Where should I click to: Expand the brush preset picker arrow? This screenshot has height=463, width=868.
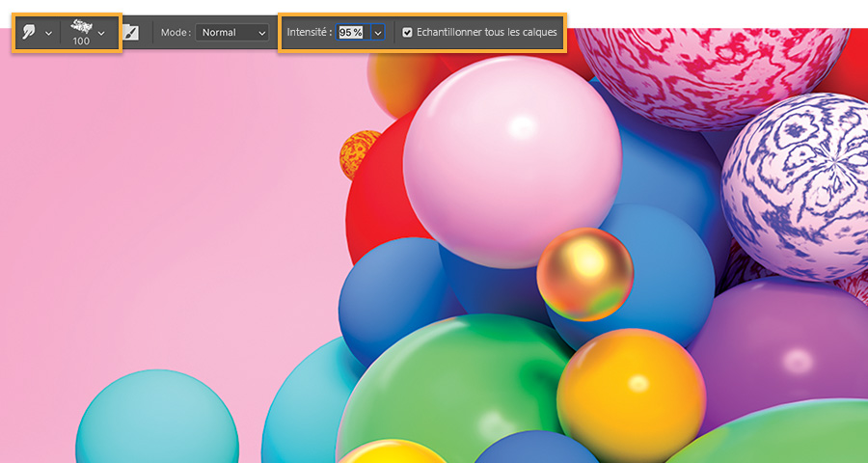(101, 33)
